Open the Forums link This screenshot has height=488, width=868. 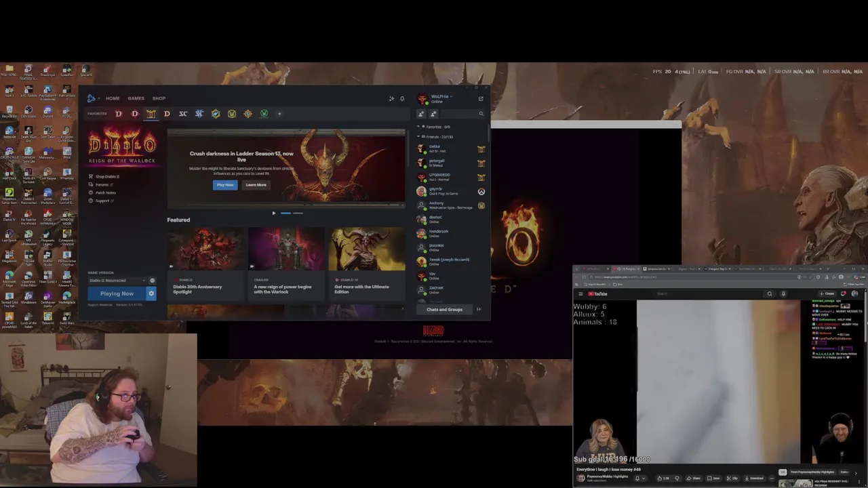click(102, 184)
